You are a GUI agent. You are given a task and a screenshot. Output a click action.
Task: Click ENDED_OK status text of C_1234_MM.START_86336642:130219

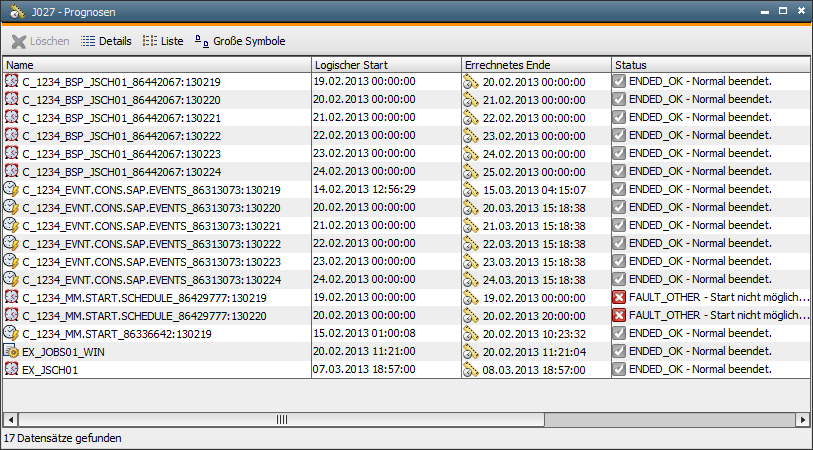coord(700,333)
